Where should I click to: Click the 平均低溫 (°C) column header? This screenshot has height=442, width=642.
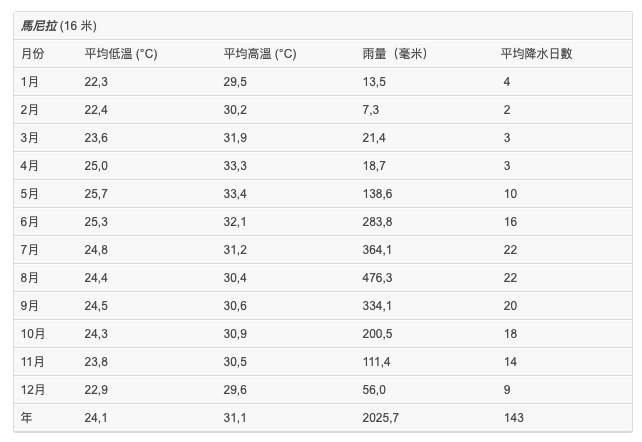pyautogui.click(x=121, y=53)
